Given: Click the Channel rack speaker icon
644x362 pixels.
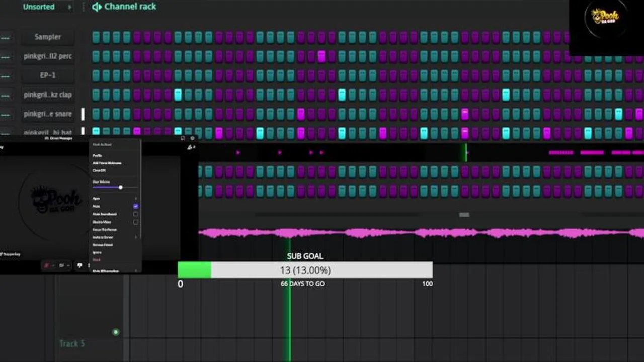Looking at the screenshot, I should [x=97, y=7].
